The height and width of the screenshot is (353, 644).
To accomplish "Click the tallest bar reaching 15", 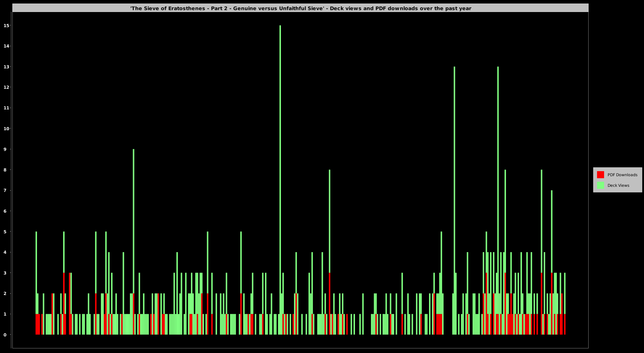I will point(280,180).
